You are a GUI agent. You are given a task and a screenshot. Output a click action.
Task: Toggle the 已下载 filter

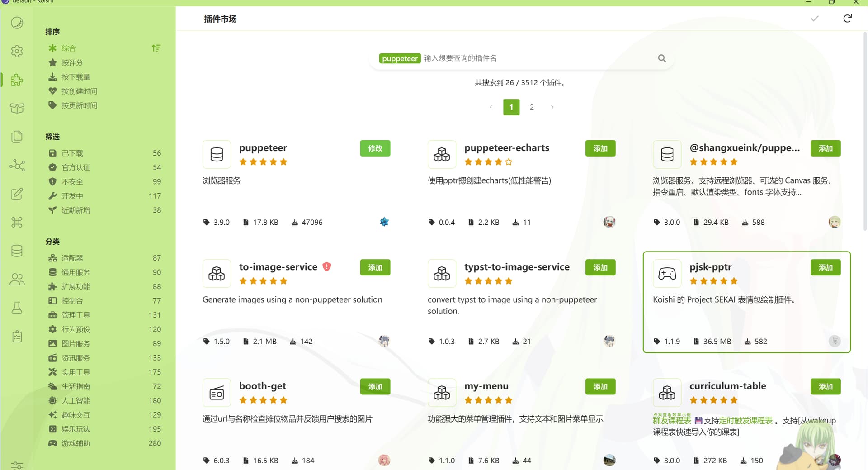(72, 153)
